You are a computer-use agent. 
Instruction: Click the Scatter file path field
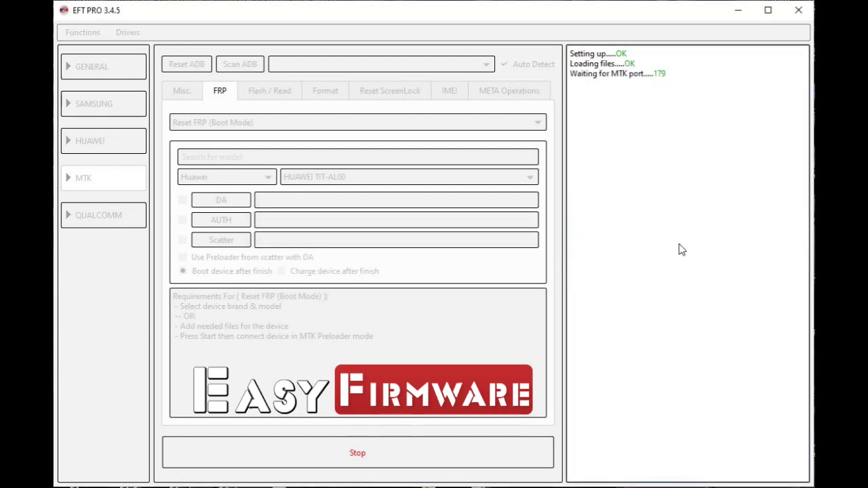pyautogui.click(x=397, y=240)
